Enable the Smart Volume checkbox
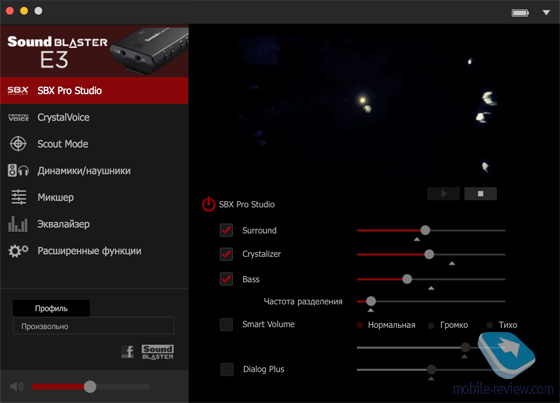This screenshot has height=403, width=560. (226, 324)
